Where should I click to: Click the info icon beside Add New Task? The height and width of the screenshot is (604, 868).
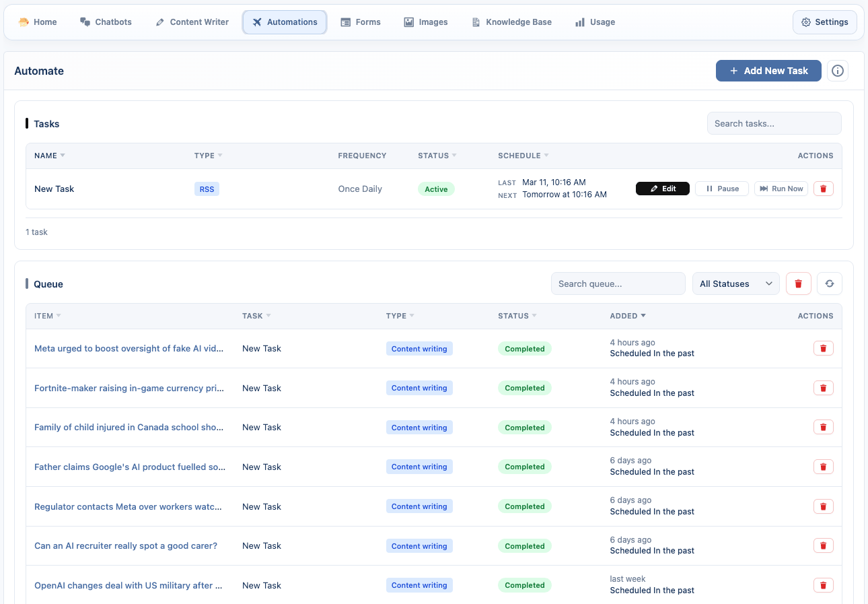837,71
